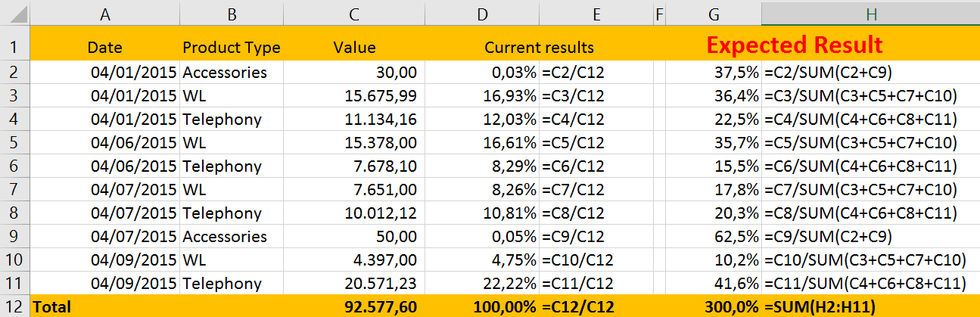Select row 9 header
Image resolution: width=980 pixels, height=317 pixels.
[14, 236]
